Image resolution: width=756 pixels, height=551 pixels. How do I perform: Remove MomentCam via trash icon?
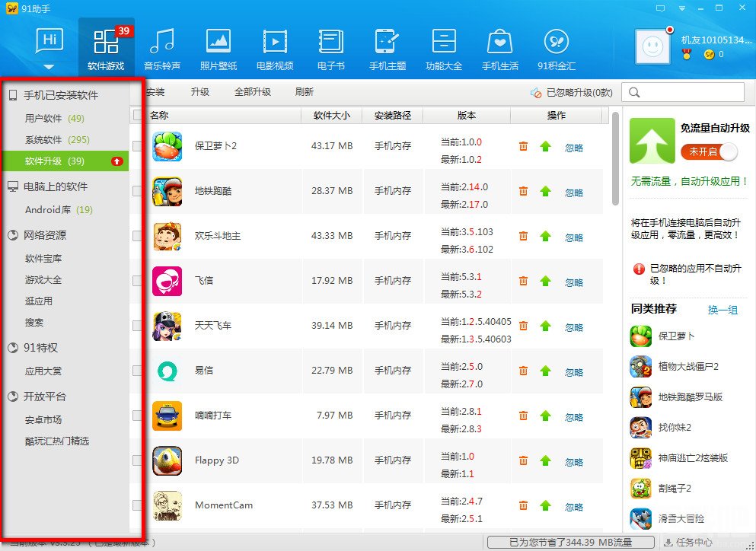pyautogui.click(x=523, y=505)
